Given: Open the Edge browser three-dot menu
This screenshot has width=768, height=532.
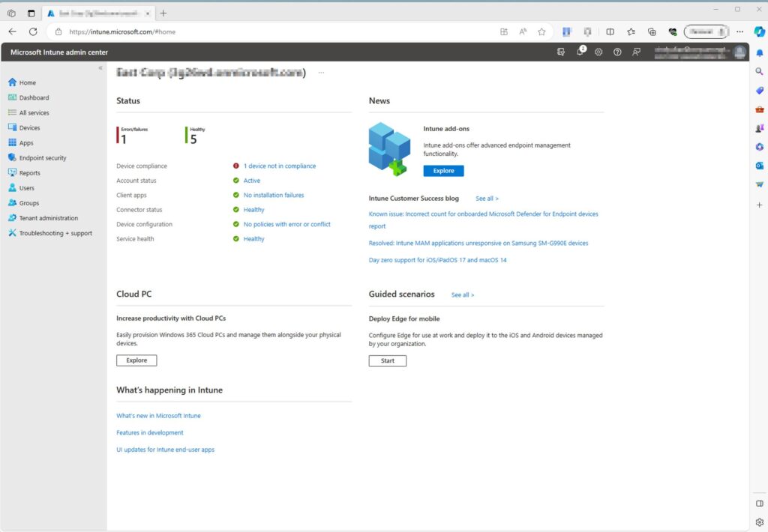Looking at the screenshot, I should 739,31.
